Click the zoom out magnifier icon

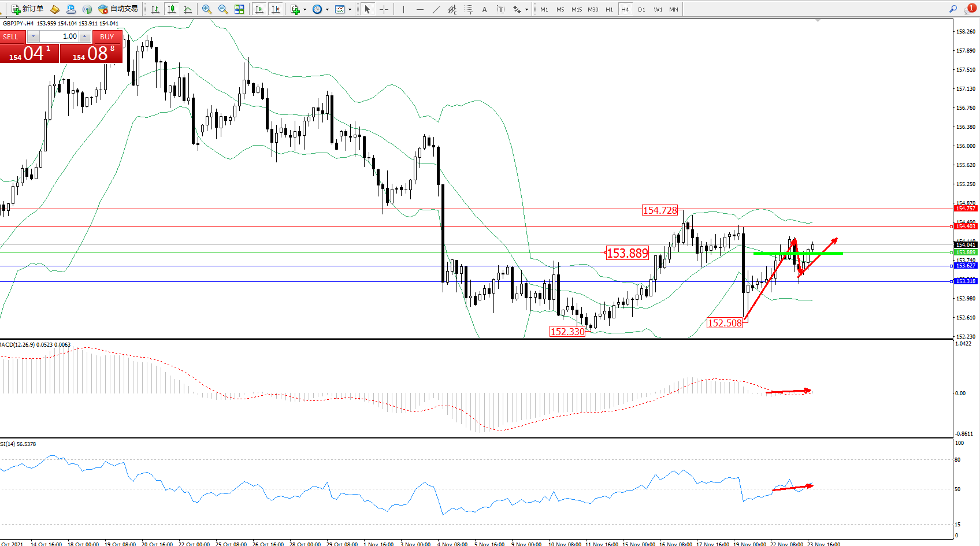[222, 9]
